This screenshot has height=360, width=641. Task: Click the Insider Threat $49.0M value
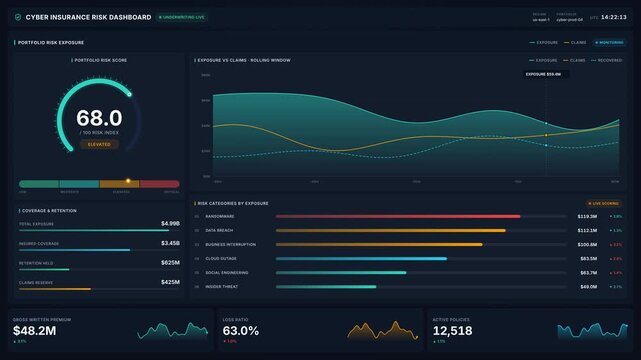click(589, 287)
